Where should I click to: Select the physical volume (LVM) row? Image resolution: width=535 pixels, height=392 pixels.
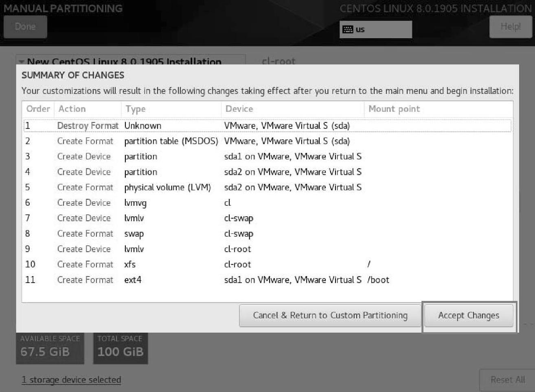267,187
